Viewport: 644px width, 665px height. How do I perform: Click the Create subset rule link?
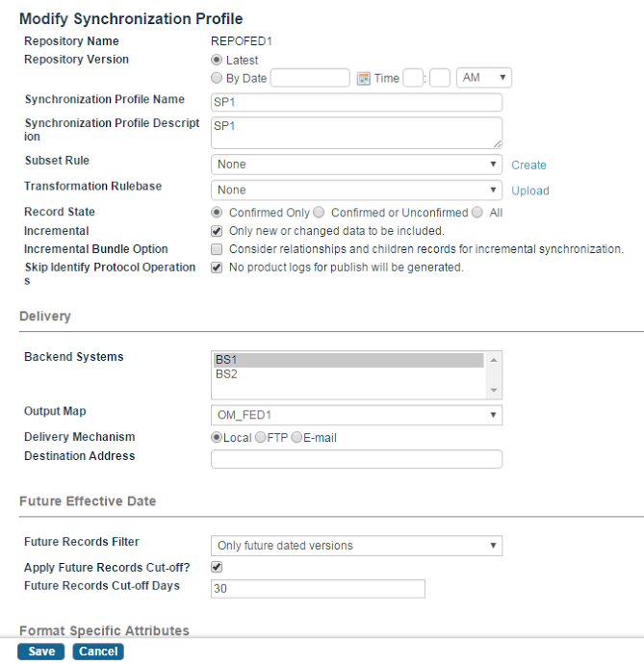[528, 165]
